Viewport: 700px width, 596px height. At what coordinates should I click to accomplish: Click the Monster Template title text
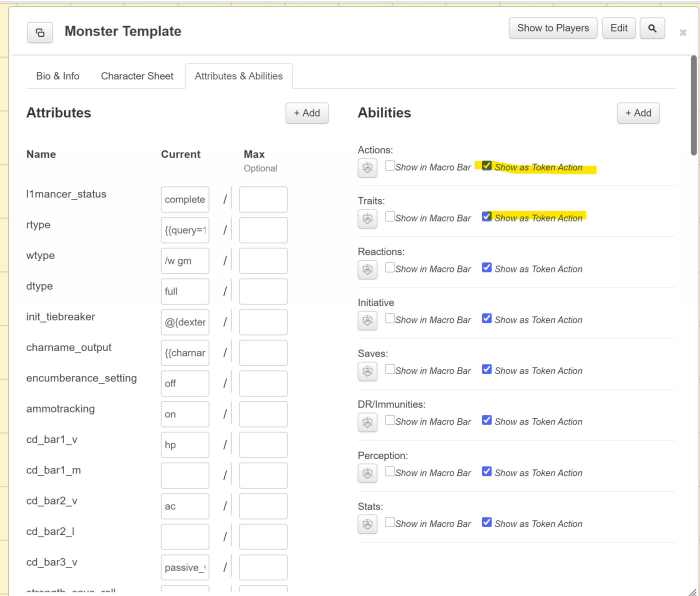123,31
